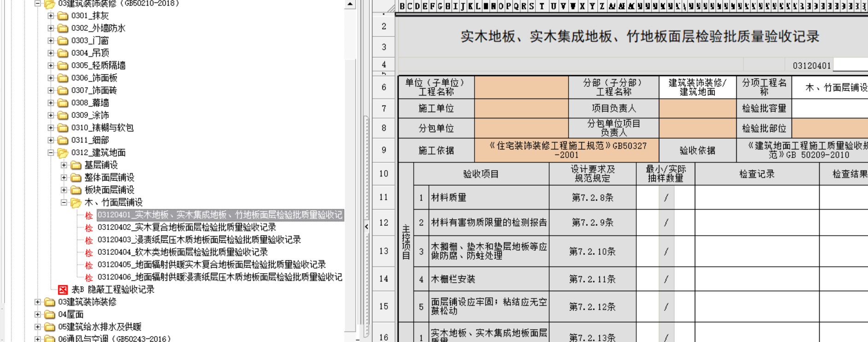Click the 0311_细部 folder icon

(63, 140)
